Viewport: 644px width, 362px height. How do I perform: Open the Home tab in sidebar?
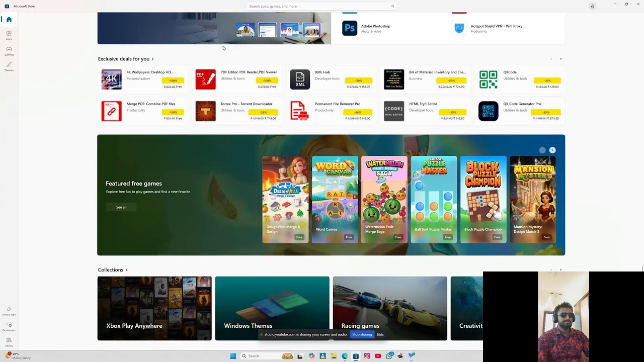pyautogui.click(x=9, y=20)
